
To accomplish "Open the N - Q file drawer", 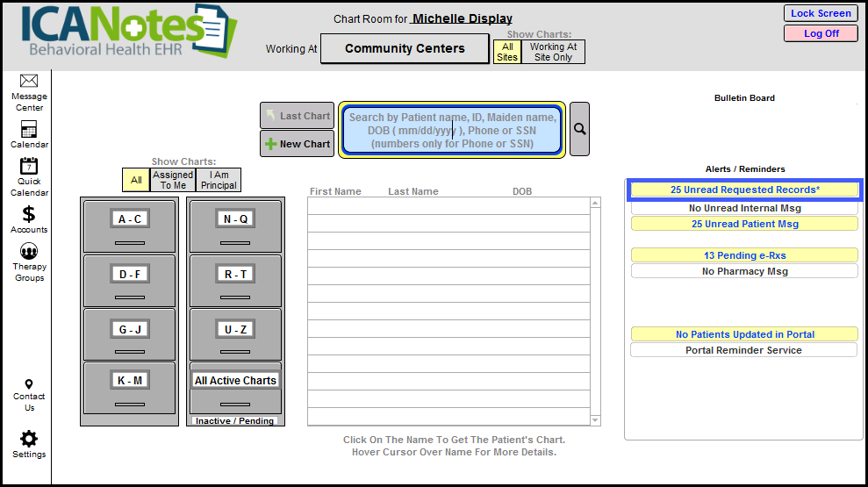I will coord(236,226).
